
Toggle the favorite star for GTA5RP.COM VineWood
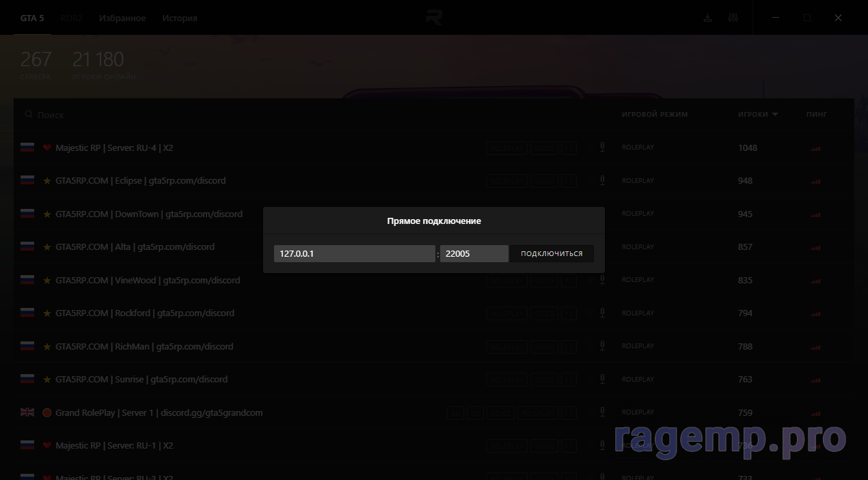click(47, 280)
